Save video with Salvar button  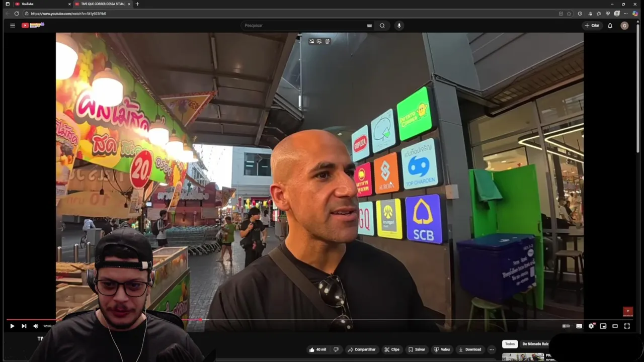[417, 349]
